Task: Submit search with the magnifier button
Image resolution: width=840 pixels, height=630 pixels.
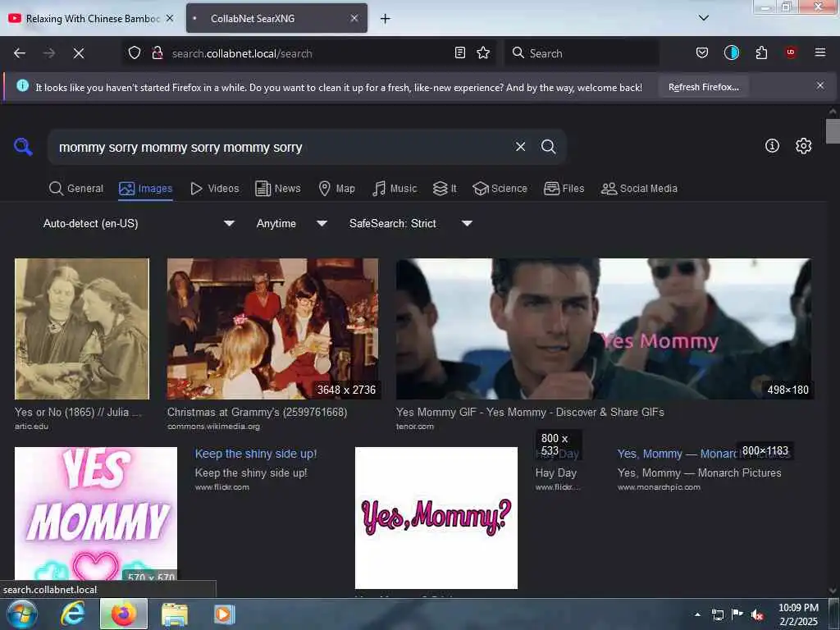Action: tap(548, 146)
